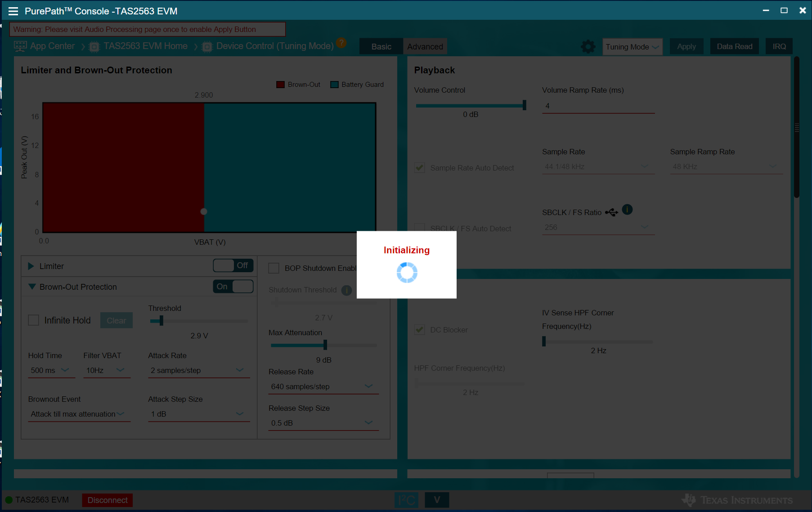Click the Texas Instruments logo
Viewport: 812px width, 512px height.
tap(737, 500)
